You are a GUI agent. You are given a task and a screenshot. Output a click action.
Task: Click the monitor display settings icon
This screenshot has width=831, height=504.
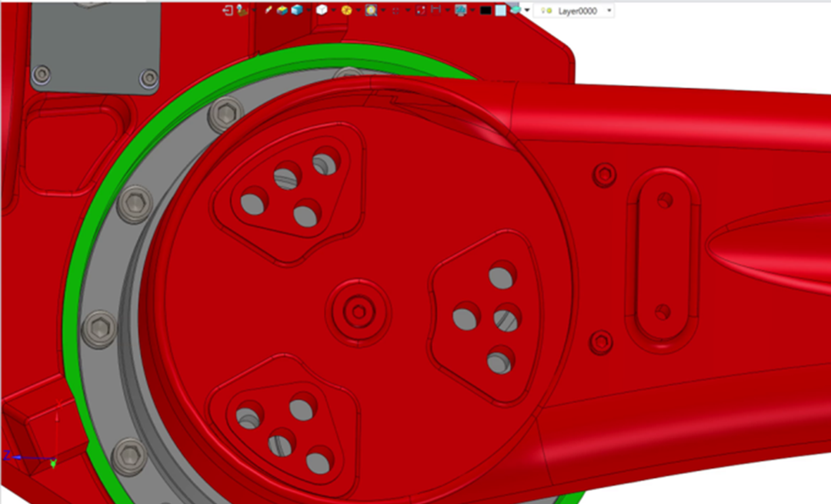click(x=461, y=10)
